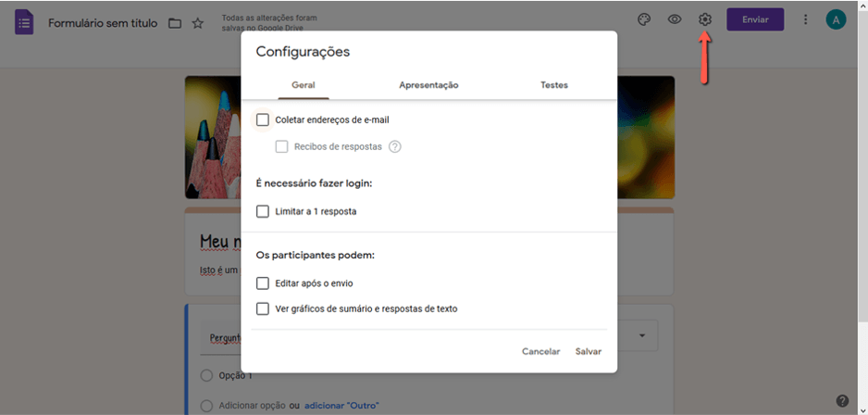Switch to the Geral tab
The width and height of the screenshot is (868, 415).
304,85
